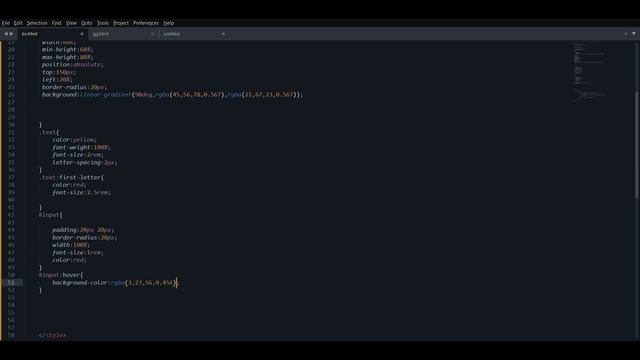Click the vertical scrollbar handle
The height and width of the screenshot is (360, 640).
click(637, 145)
